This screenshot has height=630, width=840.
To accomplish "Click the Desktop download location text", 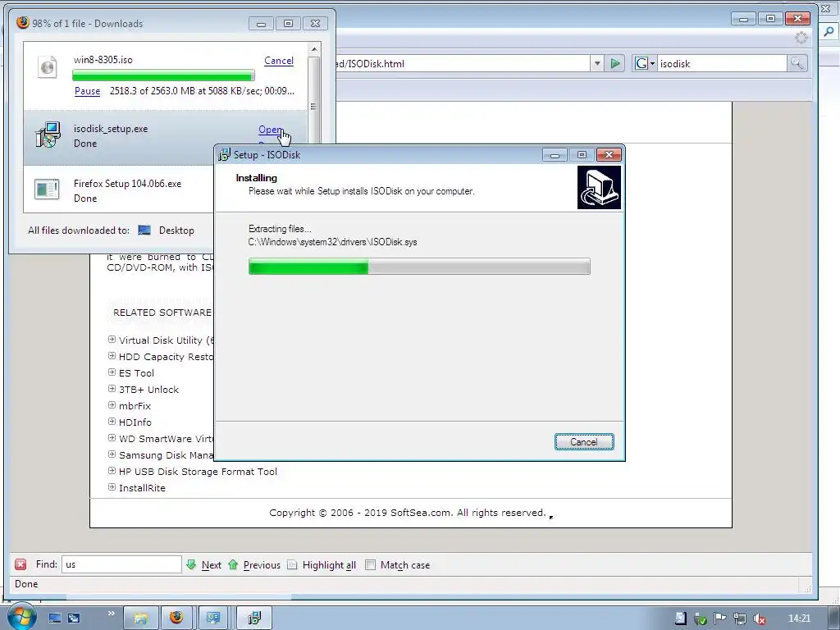I will (176, 231).
